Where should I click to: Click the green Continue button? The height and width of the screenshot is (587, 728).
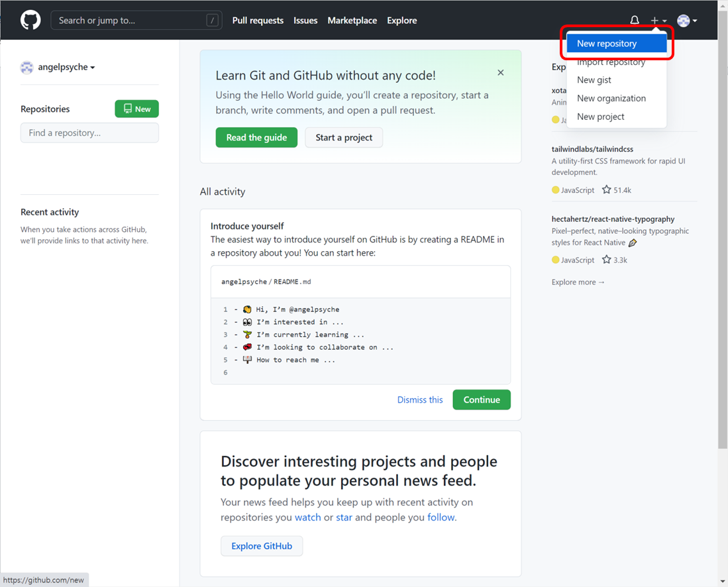pyautogui.click(x=482, y=400)
